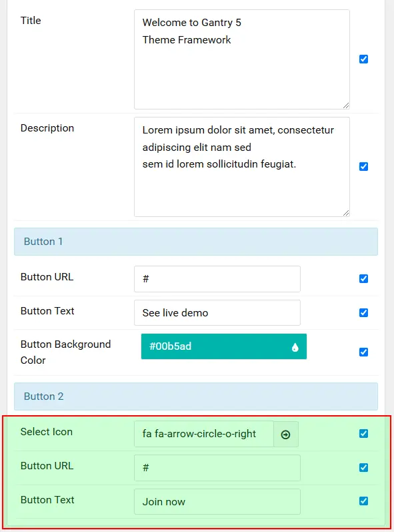Grab resize handle of Title textarea
394x532 pixels.
pos(345,105)
